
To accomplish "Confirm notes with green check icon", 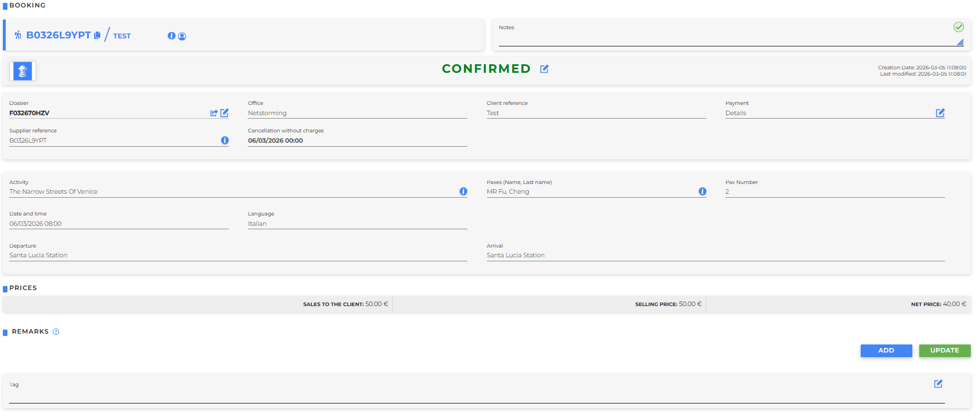I will point(958,27).
